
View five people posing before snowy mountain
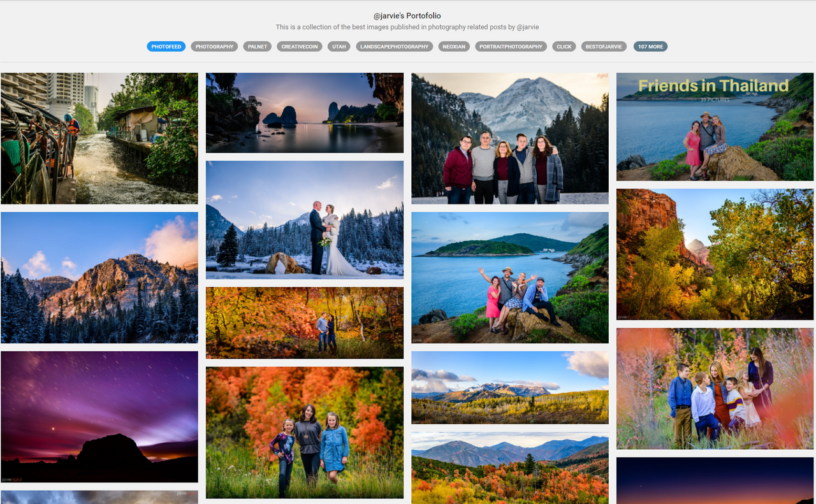pyautogui.click(x=510, y=138)
